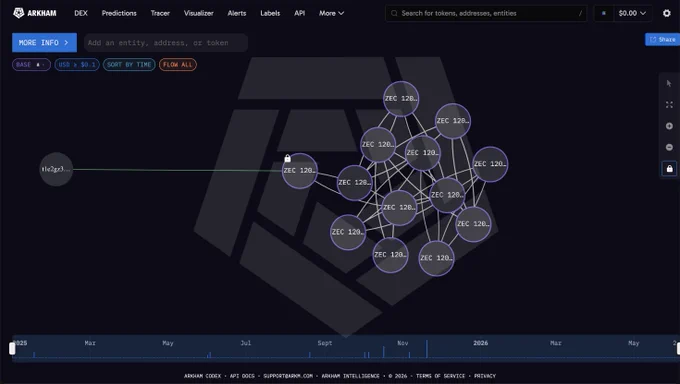Screen dimensions: 680x384
Task: Open the BASE chain filter dropdown
Action: 31,65
